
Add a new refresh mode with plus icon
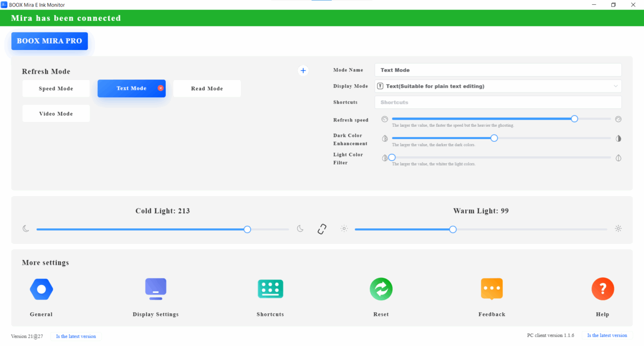(303, 70)
